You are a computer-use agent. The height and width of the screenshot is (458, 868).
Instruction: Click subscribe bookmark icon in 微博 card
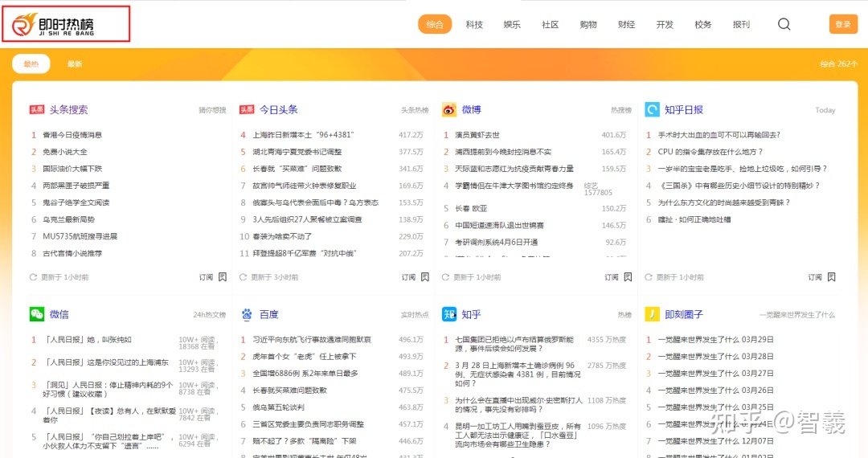628,277
